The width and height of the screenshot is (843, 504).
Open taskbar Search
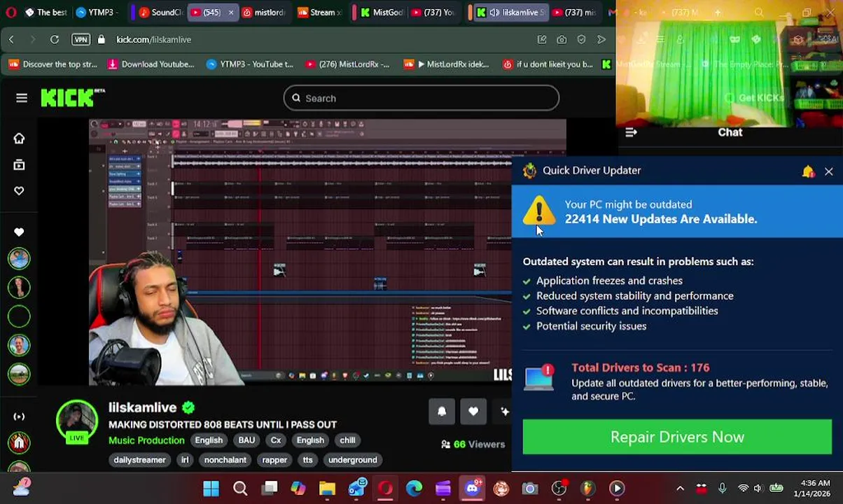tap(240, 489)
